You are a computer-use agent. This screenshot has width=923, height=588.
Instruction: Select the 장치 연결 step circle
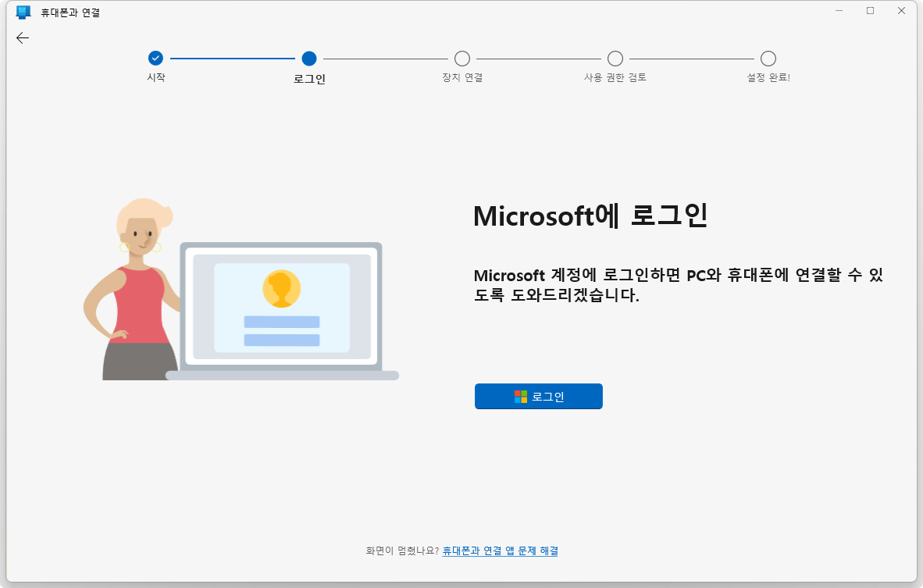[462, 59]
